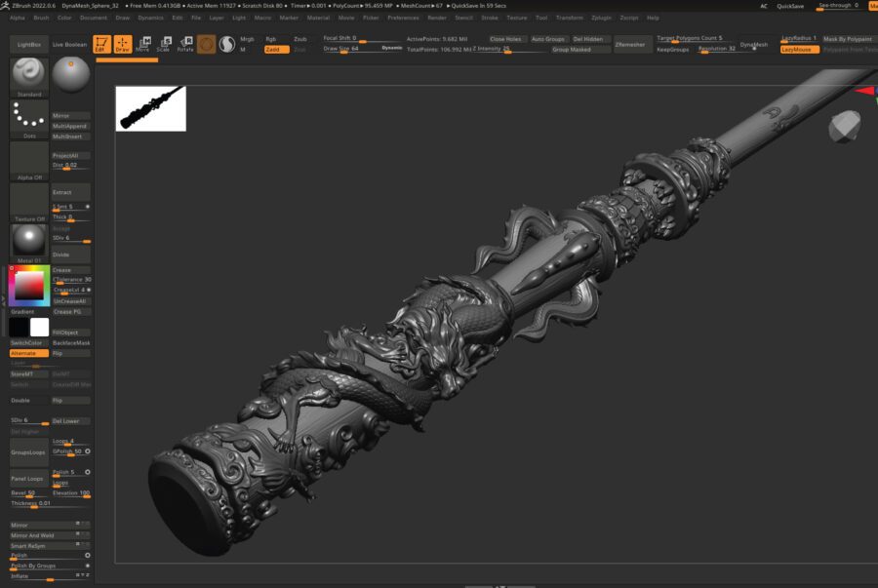Select the Draw mode icon
The width and height of the screenshot is (878, 588).
coord(123,44)
